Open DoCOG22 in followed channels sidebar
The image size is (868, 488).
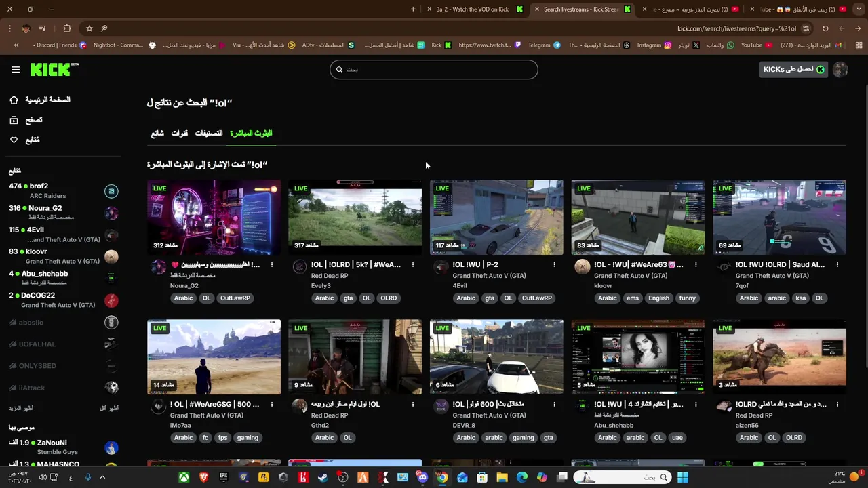[x=63, y=300]
